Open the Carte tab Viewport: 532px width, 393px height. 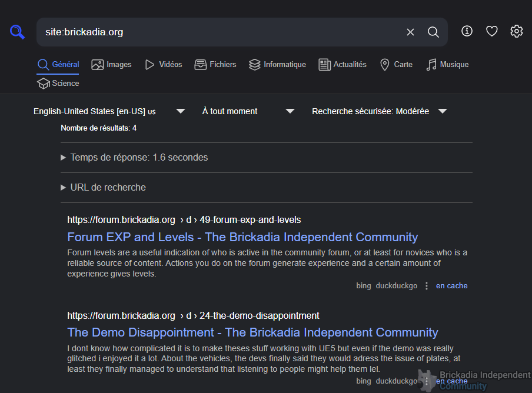tap(396, 65)
